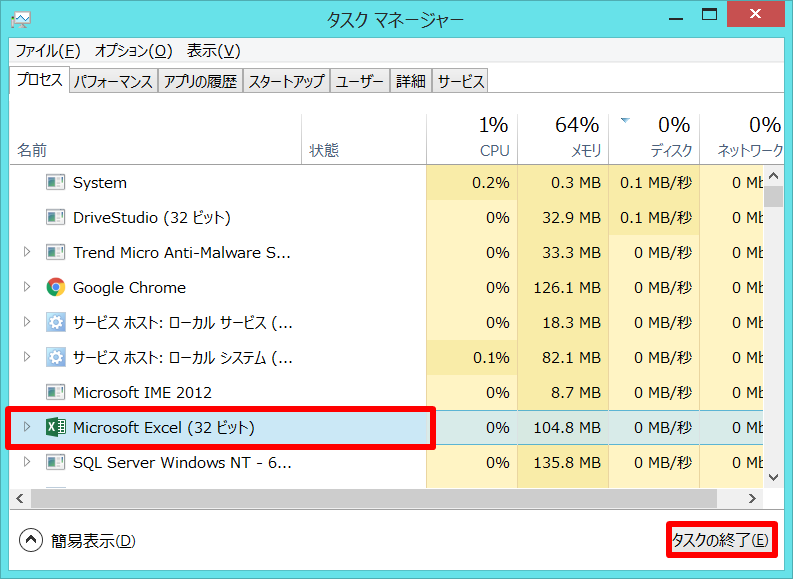Open the オプション(O) menu
Viewport: 793px width, 579px height.
[x=134, y=51]
